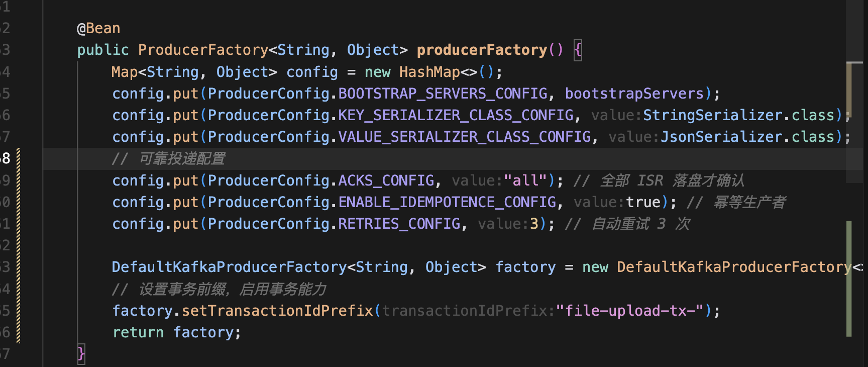This screenshot has height=367, width=868.
Task: Click RETRIES_CONFIG constant
Action: coord(399,224)
